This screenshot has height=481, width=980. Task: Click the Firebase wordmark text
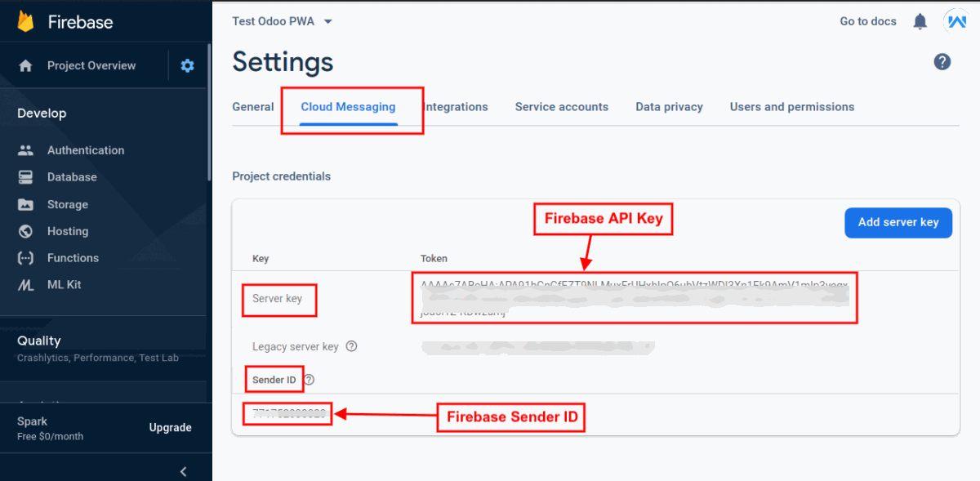click(x=80, y=23)
